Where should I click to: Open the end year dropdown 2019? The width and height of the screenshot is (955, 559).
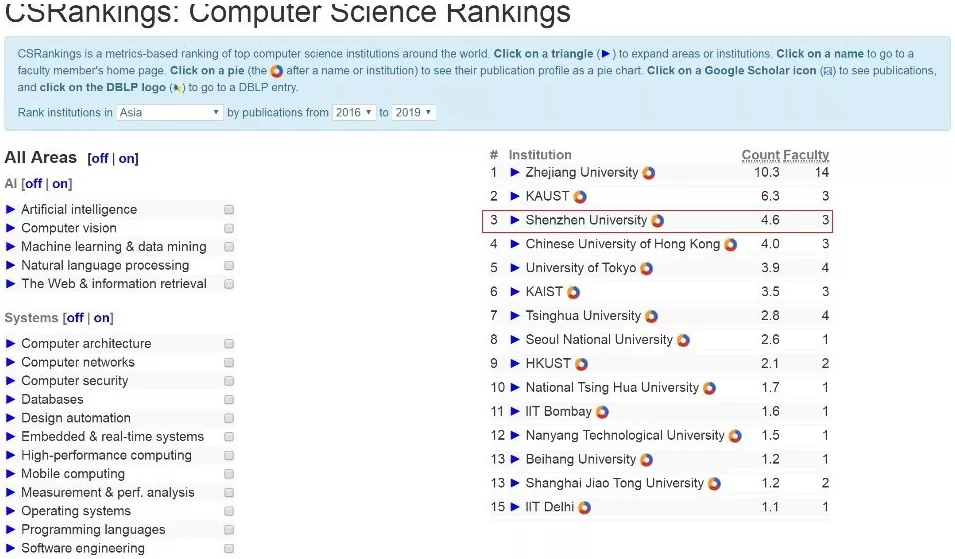414,112
